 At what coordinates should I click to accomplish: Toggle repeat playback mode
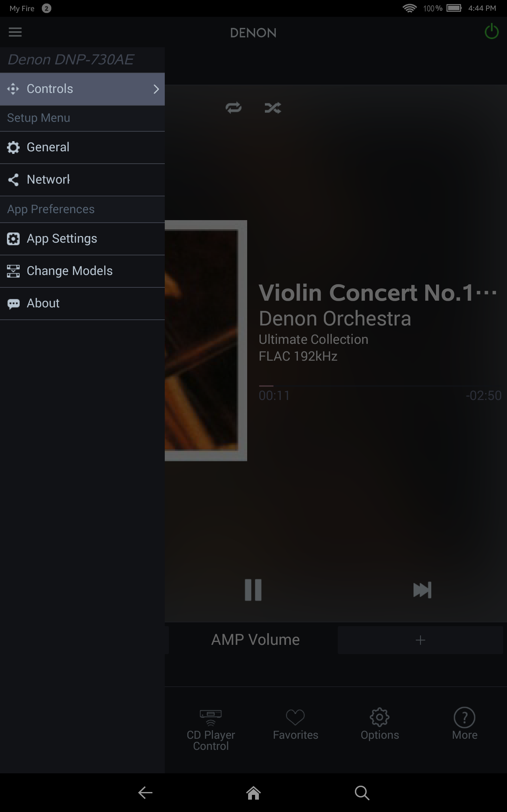234,108
